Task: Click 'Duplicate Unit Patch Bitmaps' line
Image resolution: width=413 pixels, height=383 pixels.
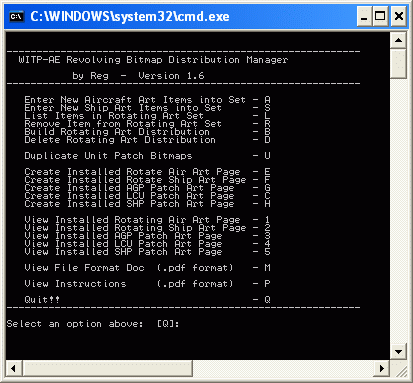Action: pos(108,156)
